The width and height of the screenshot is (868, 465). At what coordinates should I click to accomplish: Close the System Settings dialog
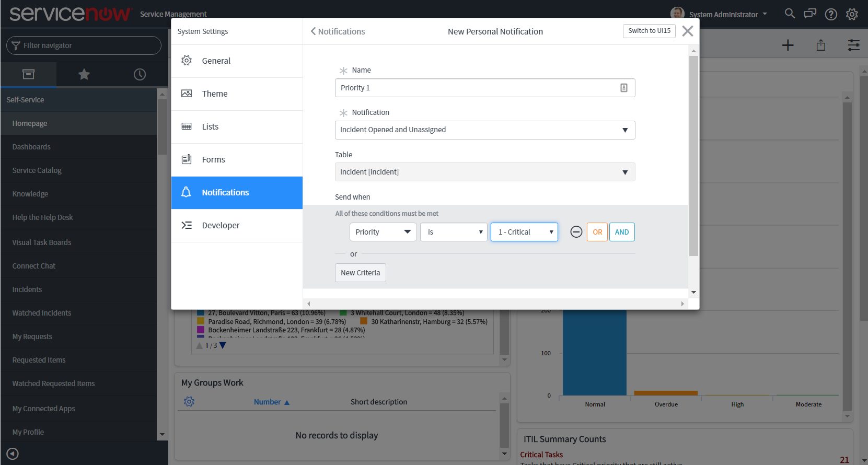(688, 31)
